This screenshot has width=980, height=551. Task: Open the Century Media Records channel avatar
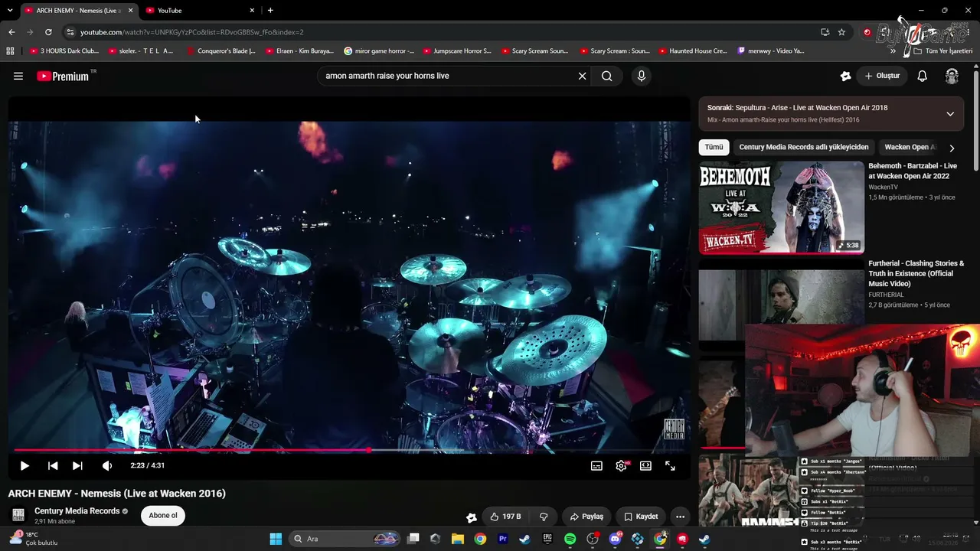tap(18, 515)
